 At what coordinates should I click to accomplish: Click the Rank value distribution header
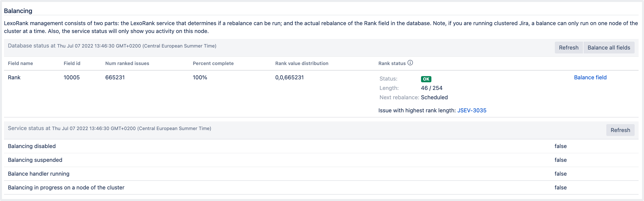pos(302,63)
